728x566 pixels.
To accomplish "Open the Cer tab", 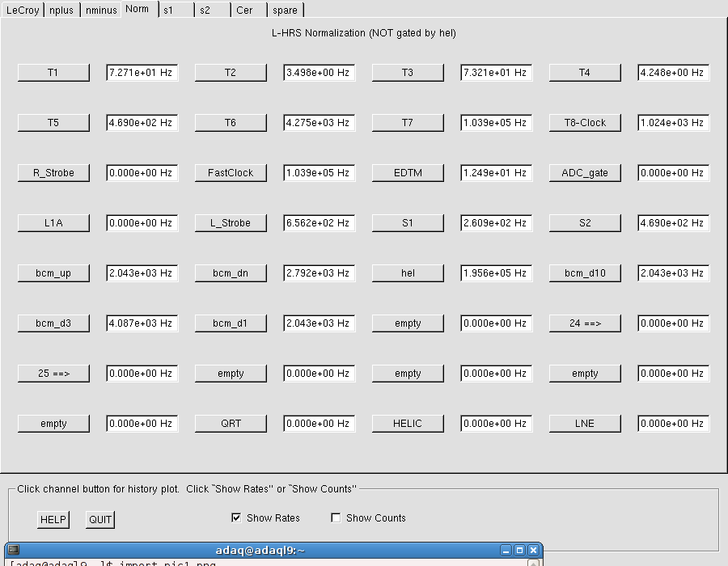I will coord(249,10).
